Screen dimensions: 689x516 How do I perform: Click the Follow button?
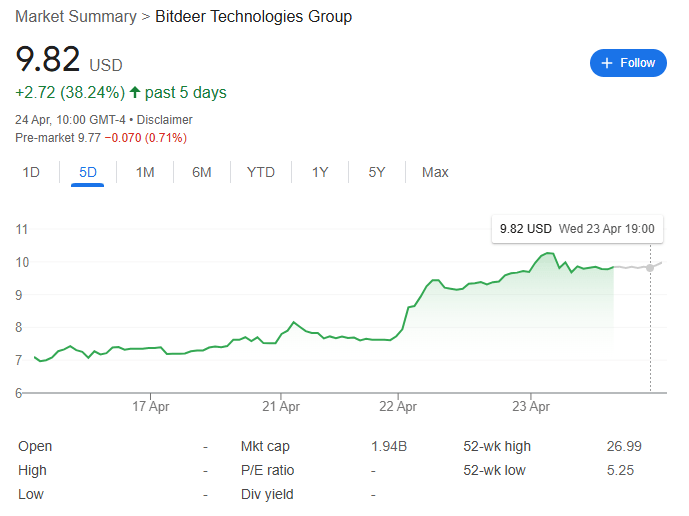[x=628, y=63]
